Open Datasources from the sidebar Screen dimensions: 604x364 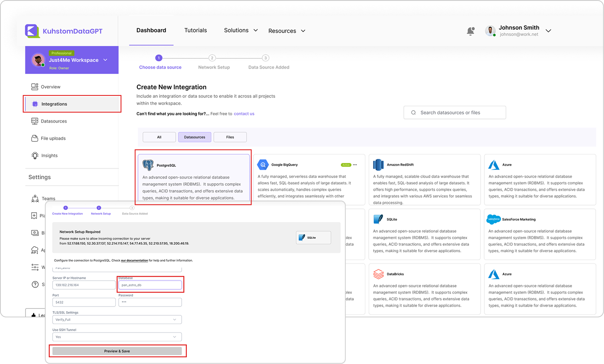35,121
